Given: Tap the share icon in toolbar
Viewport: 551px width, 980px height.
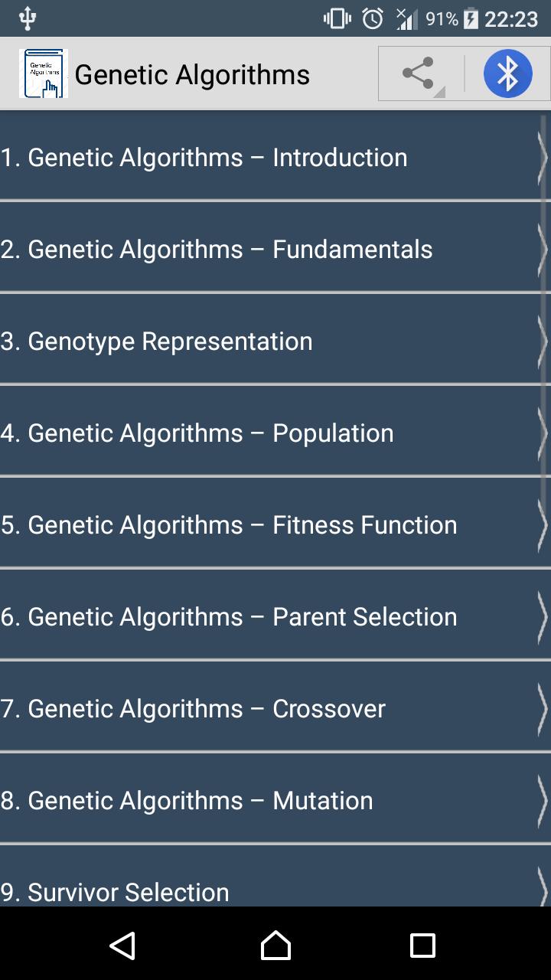Looking at the screenshot, I should pos(419,74).
